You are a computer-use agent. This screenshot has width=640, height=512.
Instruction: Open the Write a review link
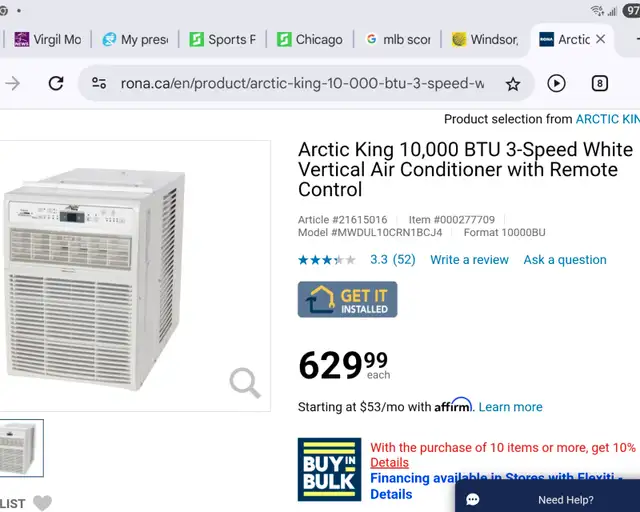click(469, 260)
